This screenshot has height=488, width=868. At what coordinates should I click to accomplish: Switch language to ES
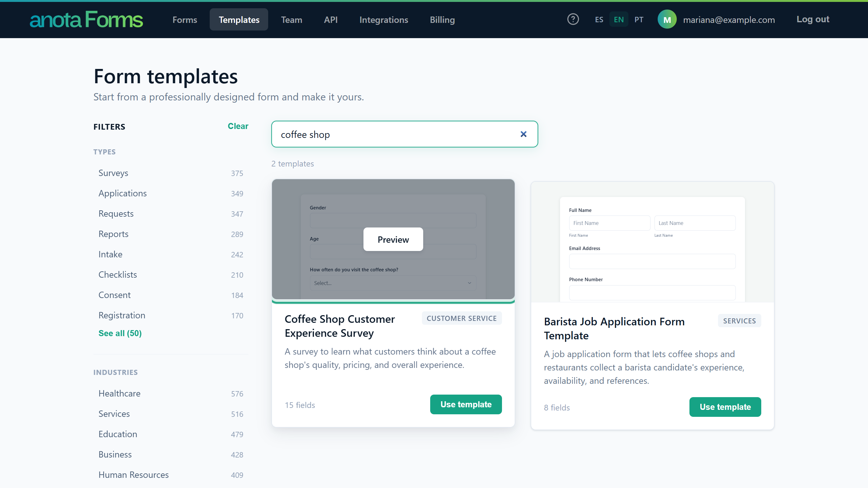[599, 20]
